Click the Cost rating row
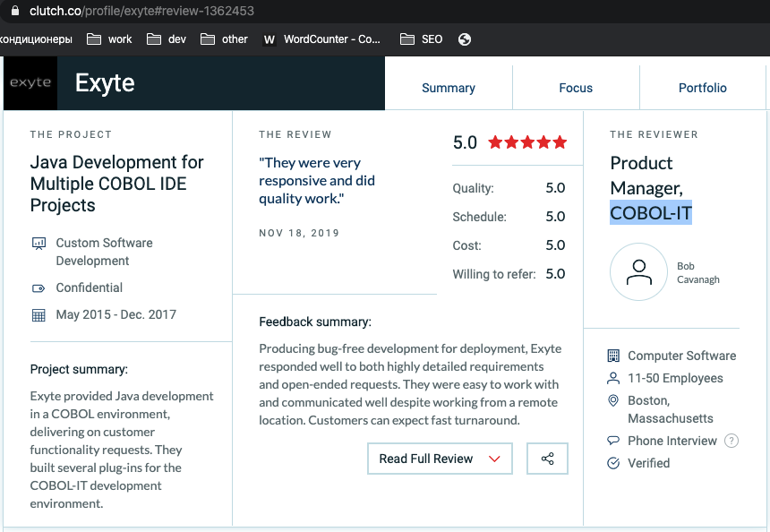The width and height of the screenshot is (770, 532). pyautogui.click(x=509, y=245)
